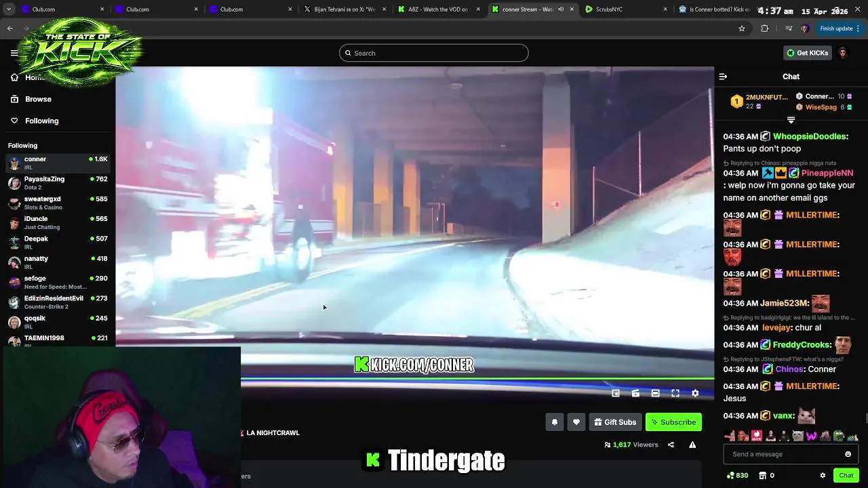Click the Deepak avatar in Following list
868x488 pixels.
point(14,243)
